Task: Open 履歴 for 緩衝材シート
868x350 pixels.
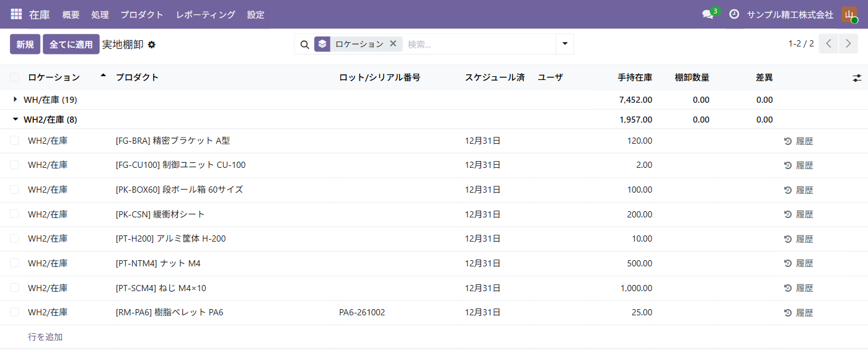Action: point(799,214)
